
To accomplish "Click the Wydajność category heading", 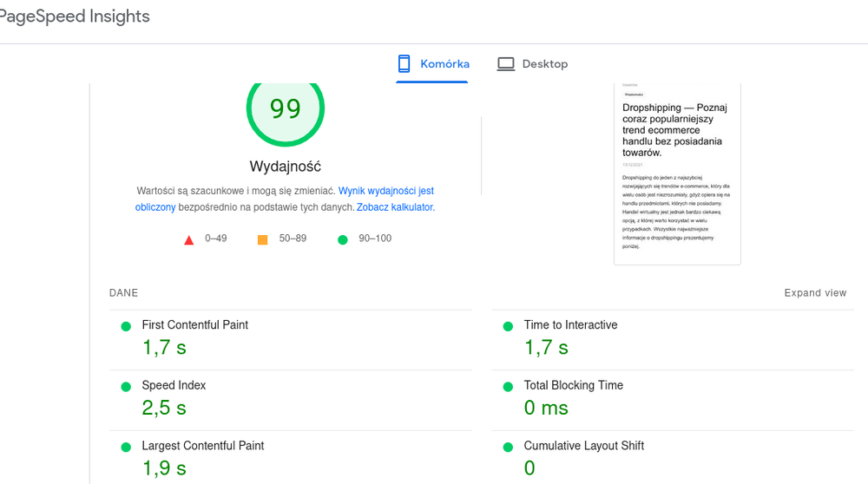I will pos(285,167).
